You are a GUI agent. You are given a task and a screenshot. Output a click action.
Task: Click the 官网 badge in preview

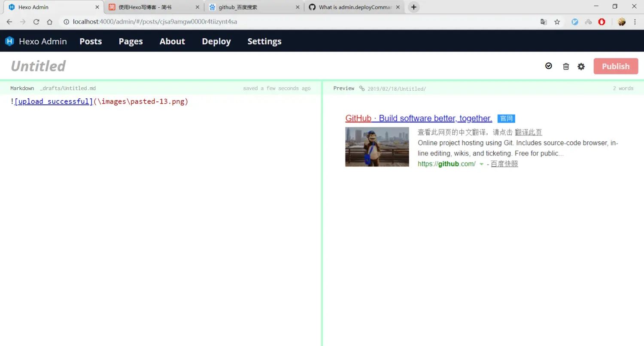[x=506, y=119]
